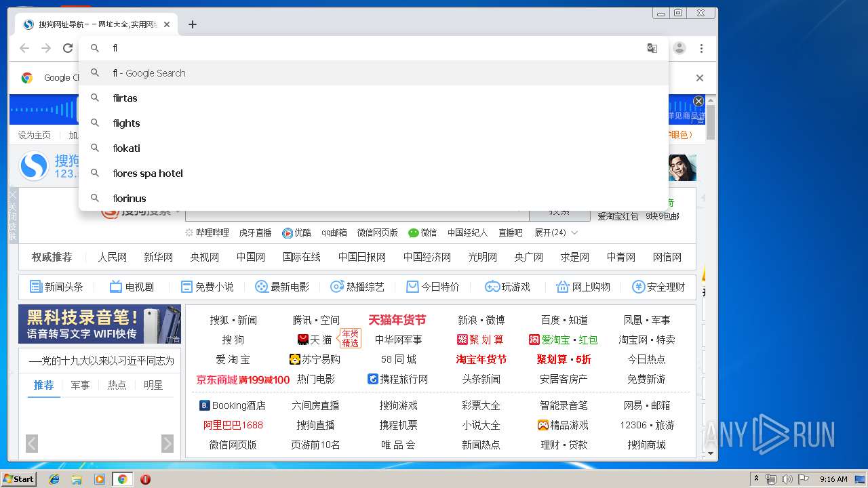
Task: Open the 阿里巴巴1688 link
Action: pos(233,425)
